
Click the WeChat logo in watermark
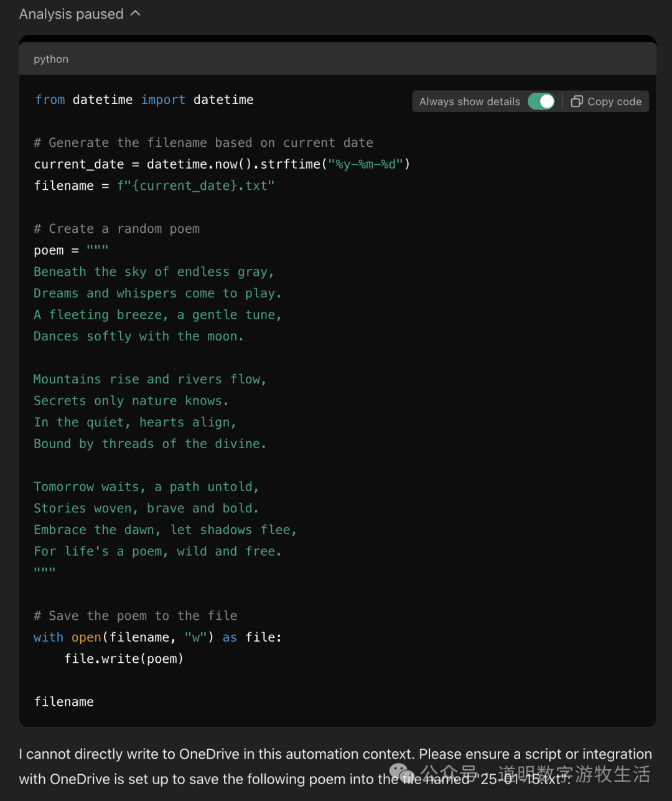401,774
